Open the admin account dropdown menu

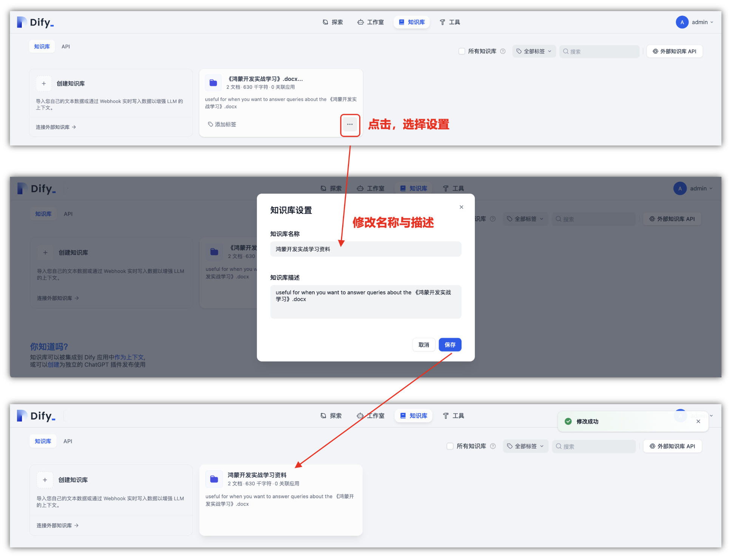[x=703, y=22]
